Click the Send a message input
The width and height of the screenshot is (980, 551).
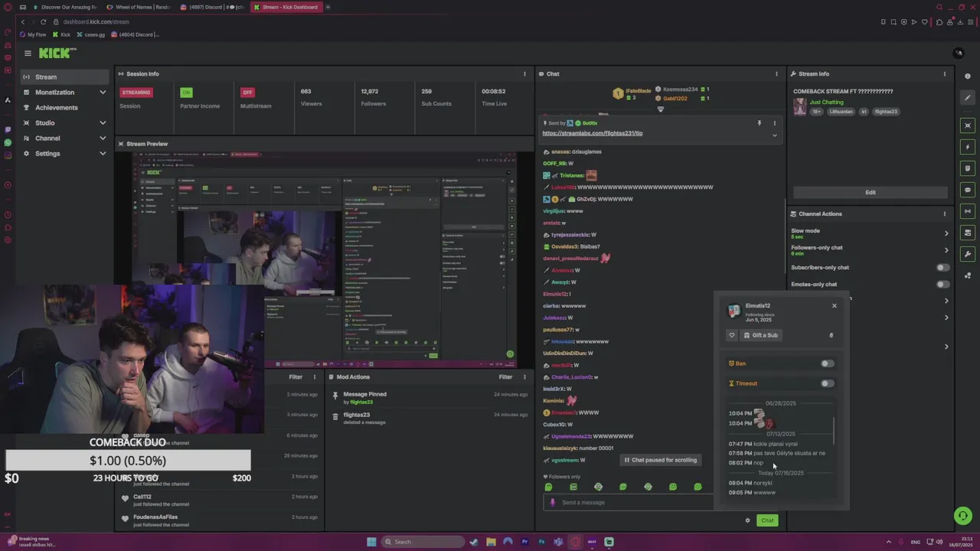[628, 503]
